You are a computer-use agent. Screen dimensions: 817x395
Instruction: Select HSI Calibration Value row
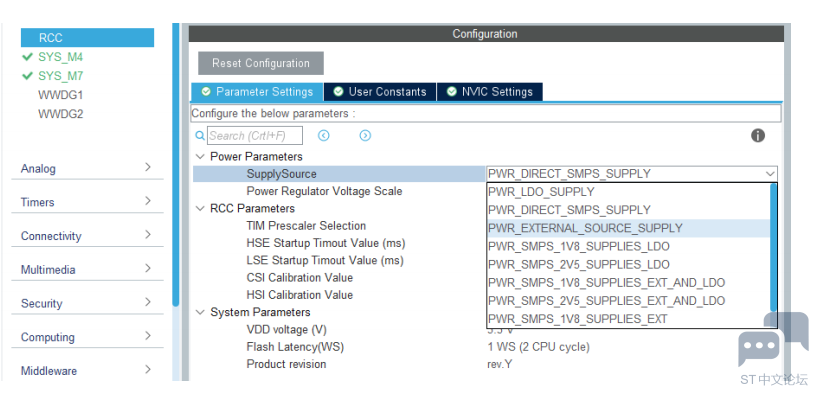(x=300, y=294)
